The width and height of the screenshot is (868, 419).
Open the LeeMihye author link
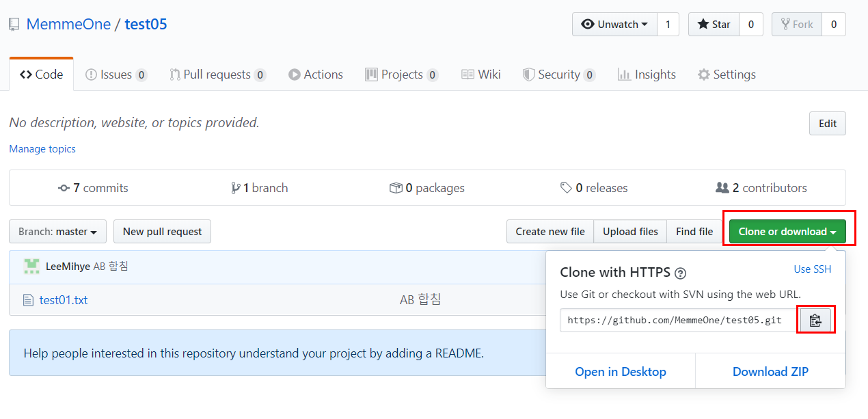pos(68,267)
